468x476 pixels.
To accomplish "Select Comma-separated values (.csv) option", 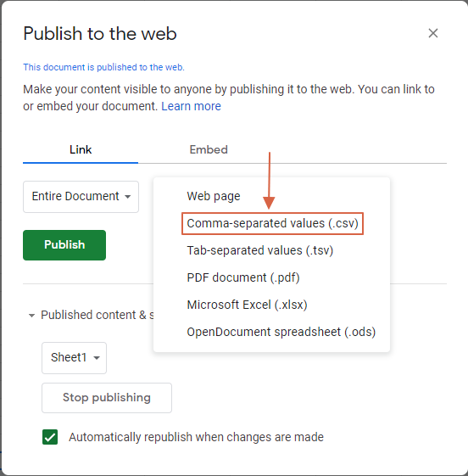I will coord(272,223).
